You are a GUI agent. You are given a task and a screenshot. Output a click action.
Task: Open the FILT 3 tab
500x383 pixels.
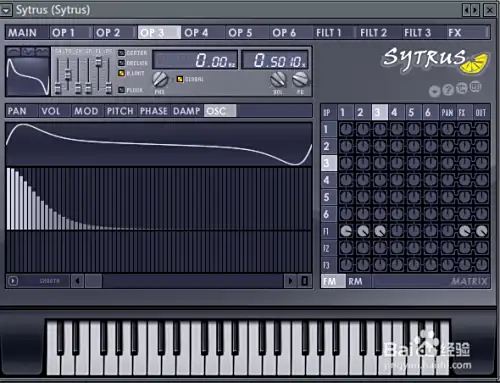pyautogui.click(x=423, y=33)
